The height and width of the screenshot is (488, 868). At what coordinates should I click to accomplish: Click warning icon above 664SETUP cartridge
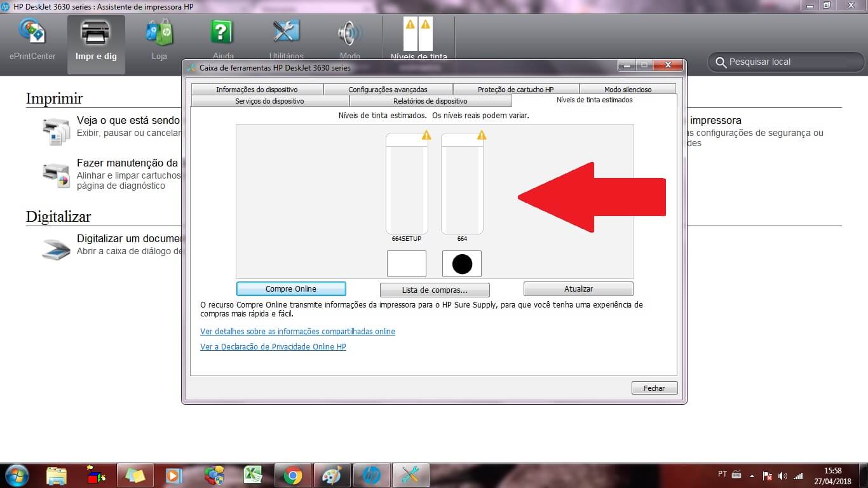[426, 135]
